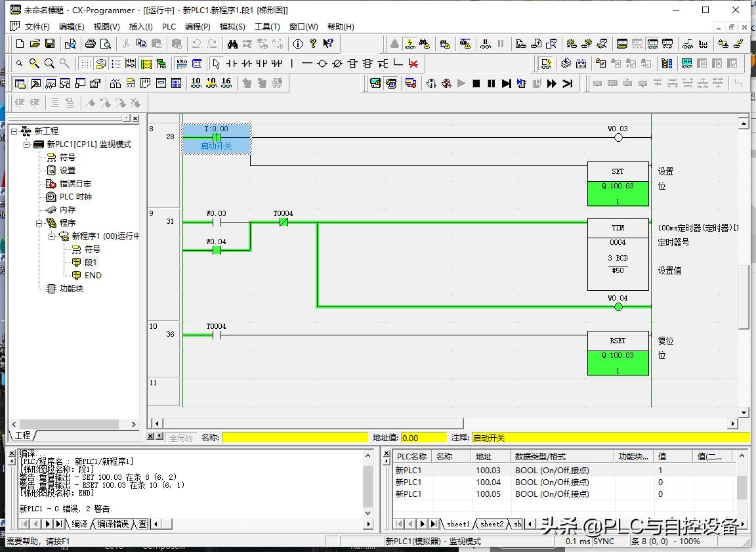Screen dimensions: 756x552
Task: Toggle the project workspace panel
Action: click(x=20, y=83)
